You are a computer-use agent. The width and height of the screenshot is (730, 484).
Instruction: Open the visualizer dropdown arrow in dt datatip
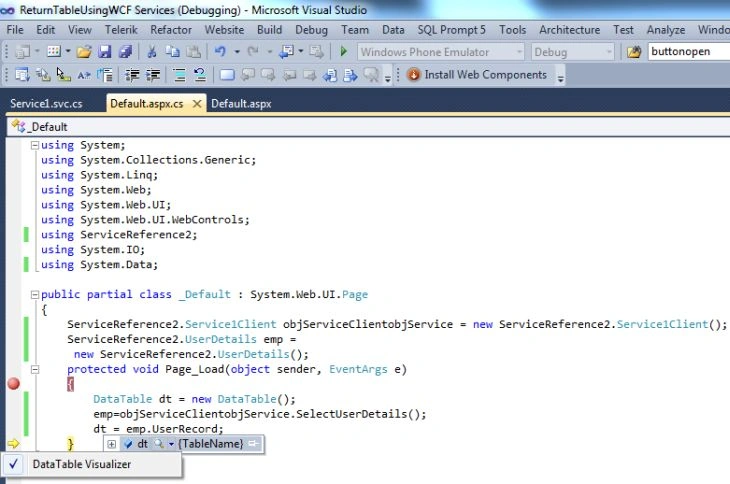pyautogui.click(x=171, y=444)
